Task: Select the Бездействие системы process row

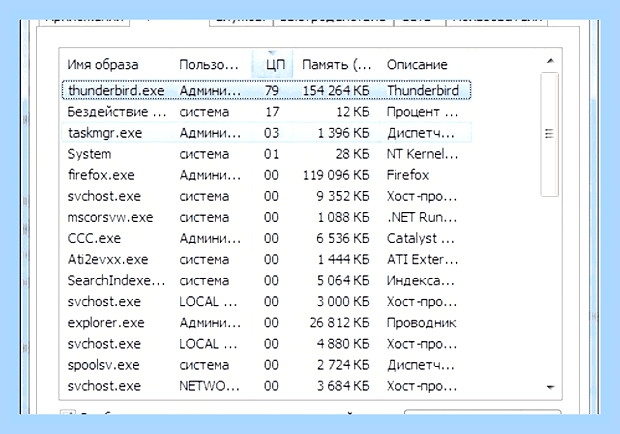Action: [267, 112]
